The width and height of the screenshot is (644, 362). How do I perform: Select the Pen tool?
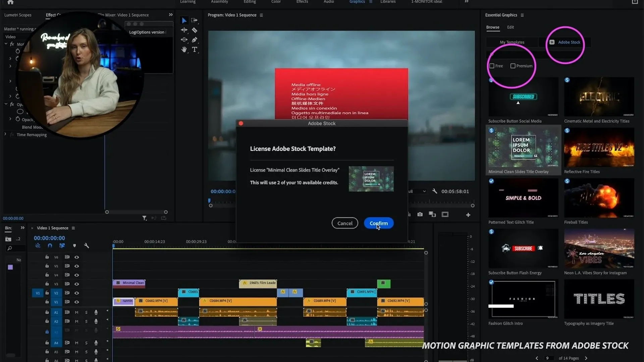[x=195, y=40]
